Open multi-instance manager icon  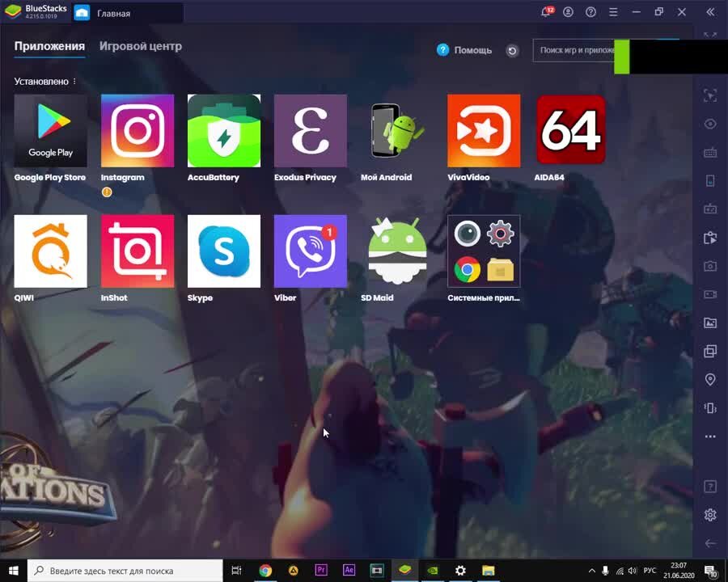tap(710, 351)
